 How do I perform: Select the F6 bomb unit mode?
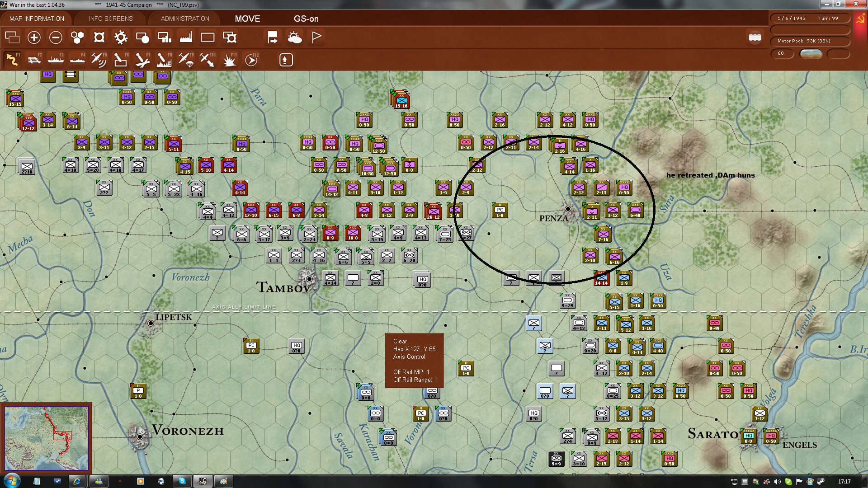pyautogui.click(x=121, y=60)
